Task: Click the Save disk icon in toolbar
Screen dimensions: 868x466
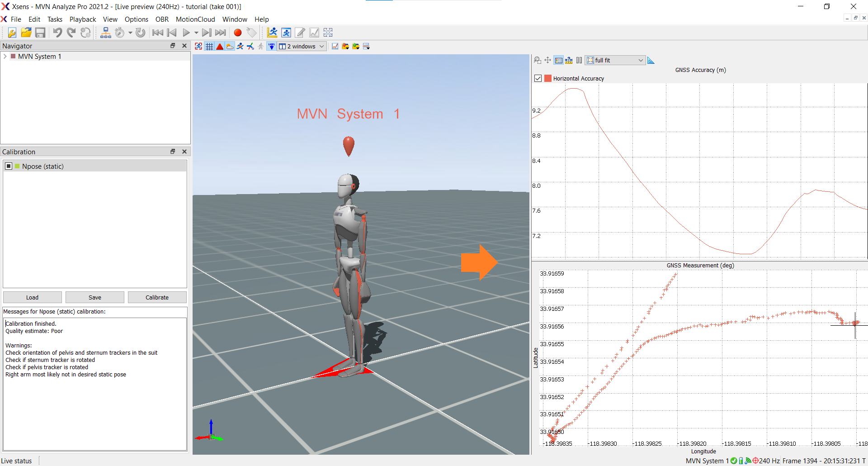Action: pyautogui.click(x=40, y=33)
